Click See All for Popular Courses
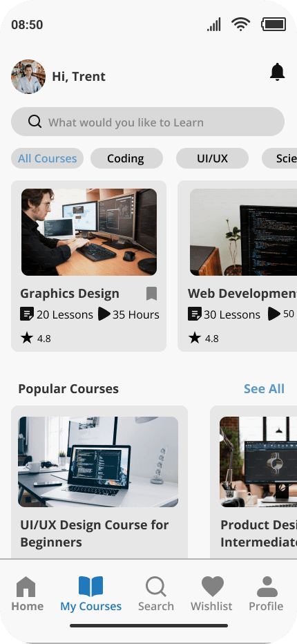 pos(264,389)
